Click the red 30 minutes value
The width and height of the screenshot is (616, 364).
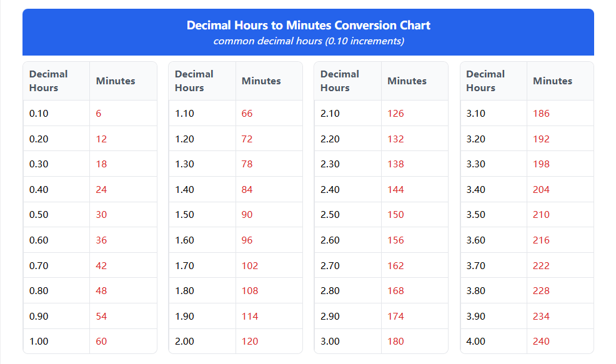tap(101, 215)
